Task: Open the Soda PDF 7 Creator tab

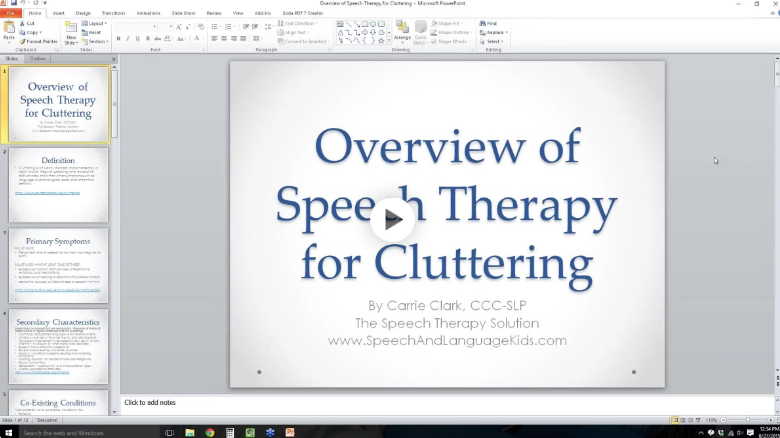Action: click(302, 13)
